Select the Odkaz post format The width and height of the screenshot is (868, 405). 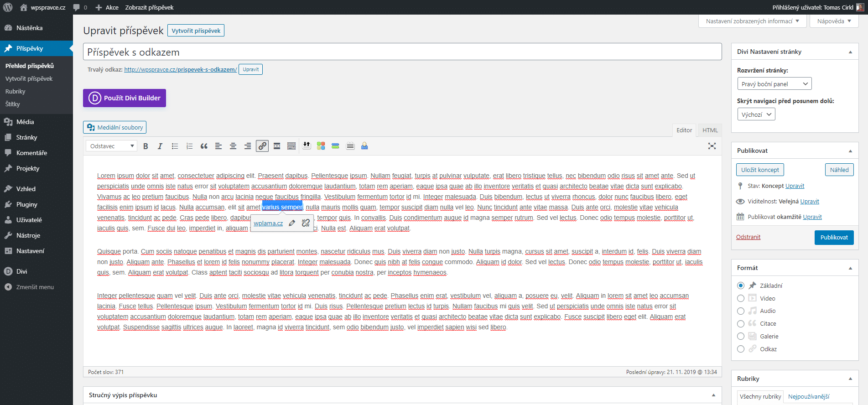point(741,349)
